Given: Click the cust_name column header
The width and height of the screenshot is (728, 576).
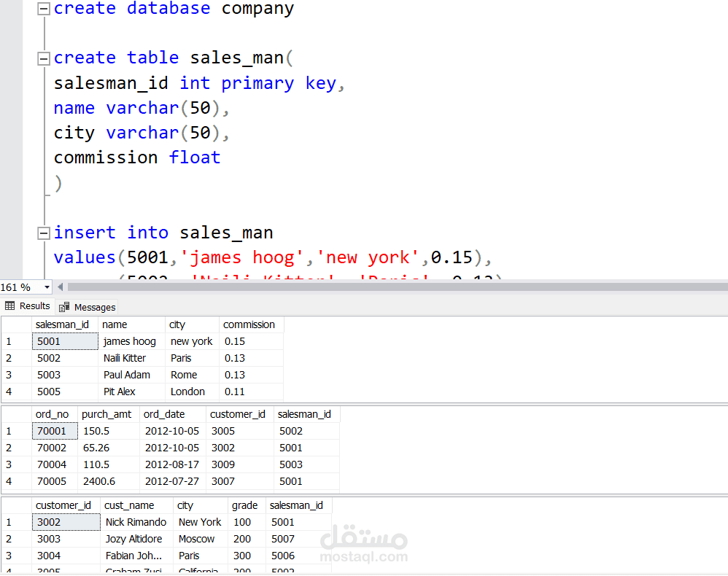Looking at the screenshot, I should pos(129,505).
